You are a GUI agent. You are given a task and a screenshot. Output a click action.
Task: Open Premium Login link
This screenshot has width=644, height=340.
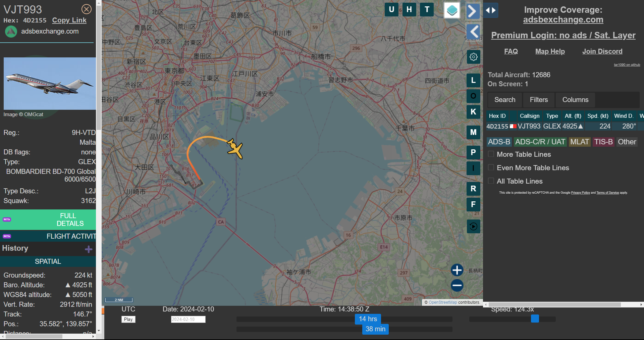[563, 35]
